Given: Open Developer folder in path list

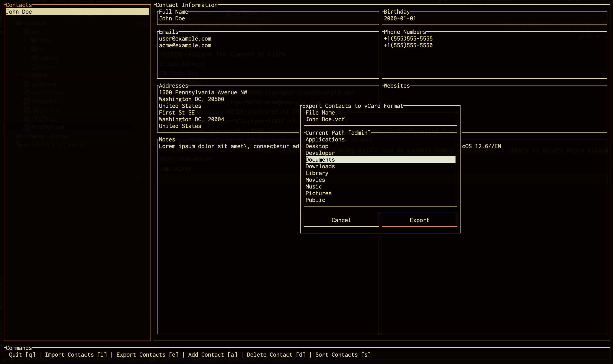Looking at the screenshot, I should 320,153.
